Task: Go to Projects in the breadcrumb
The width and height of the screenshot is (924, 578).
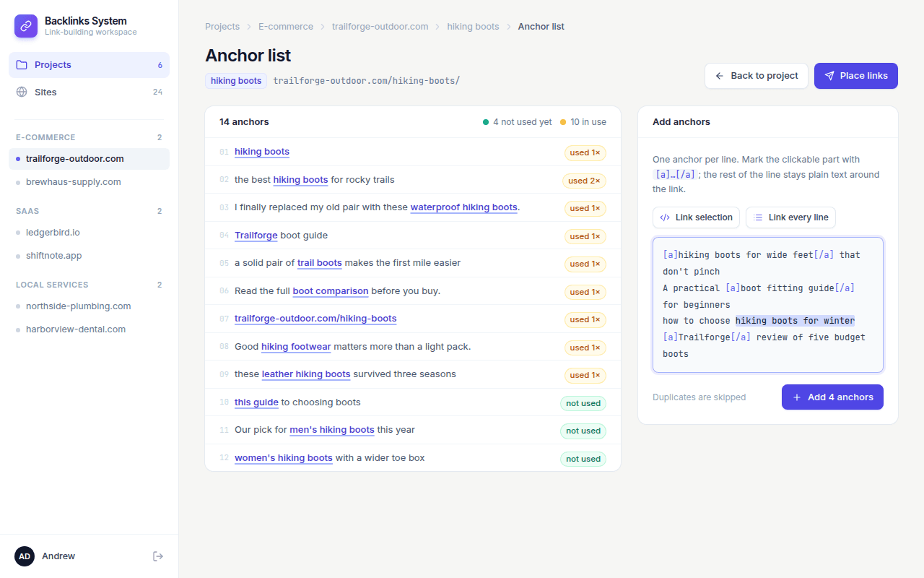Action: point(222,27)
